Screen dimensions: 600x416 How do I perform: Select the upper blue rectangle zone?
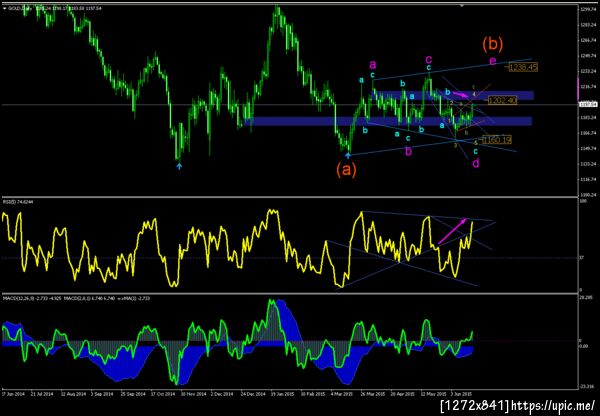(x=451, y=96)
